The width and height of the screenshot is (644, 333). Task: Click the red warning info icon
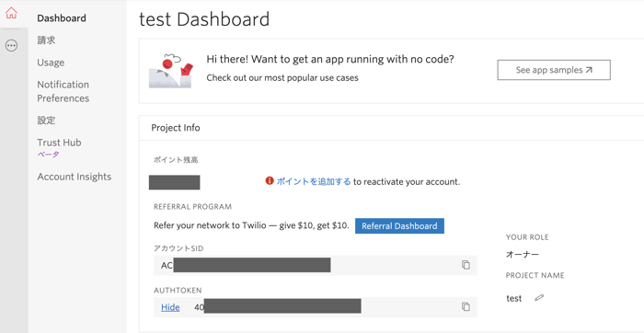click(270, 180)
